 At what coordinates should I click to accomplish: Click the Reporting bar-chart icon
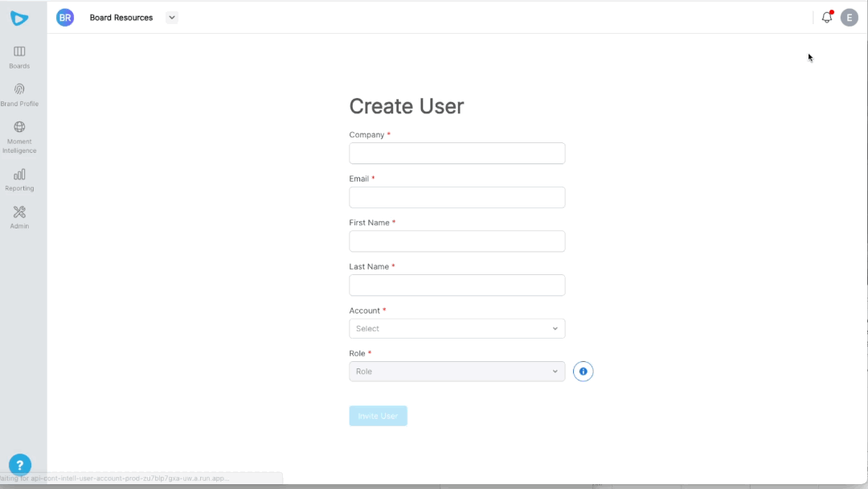tap(18, 175)
